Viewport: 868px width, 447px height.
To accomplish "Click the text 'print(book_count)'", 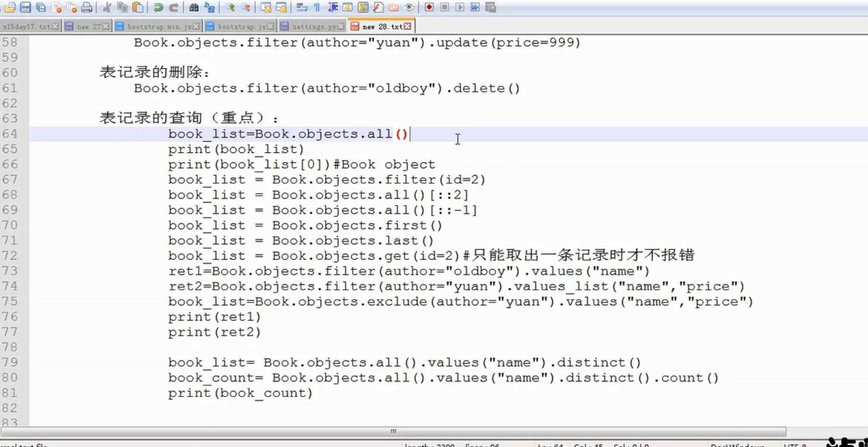I will [x=241, y=393].
